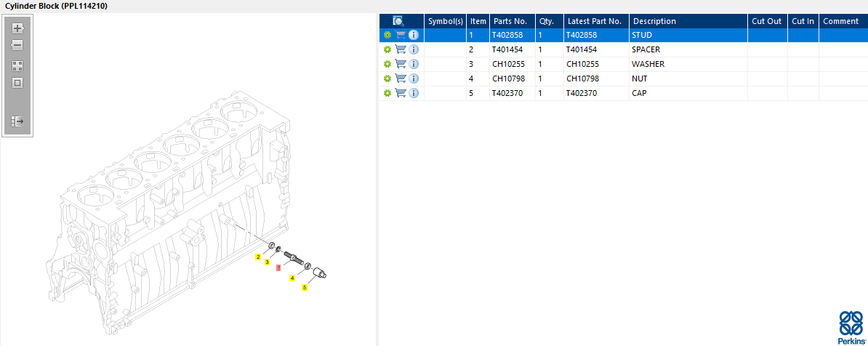Select callout 3 on the diagram
The width and height of the screenshot is (868, 346).
click(267, 262)
